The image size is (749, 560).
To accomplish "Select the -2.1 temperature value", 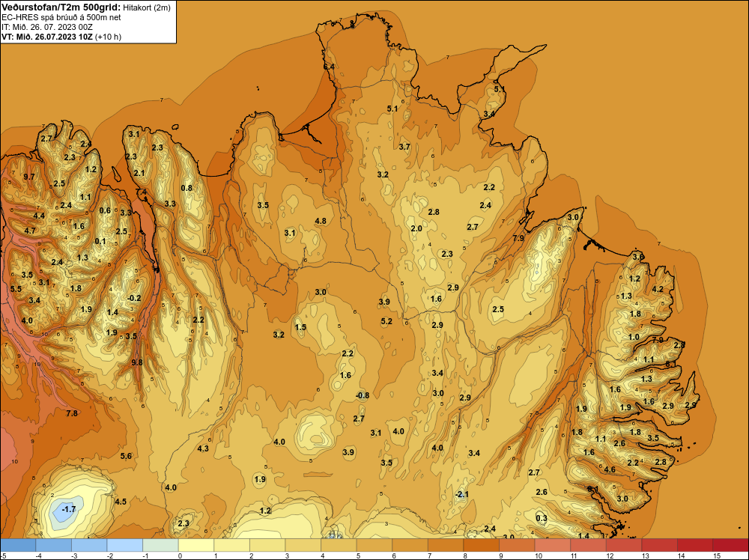I will point(461,494).
